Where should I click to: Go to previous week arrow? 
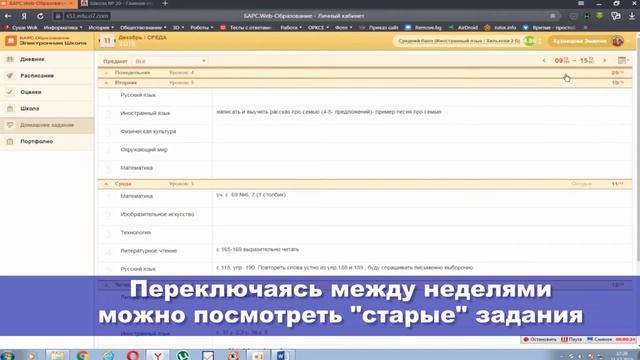pos(544,60)
